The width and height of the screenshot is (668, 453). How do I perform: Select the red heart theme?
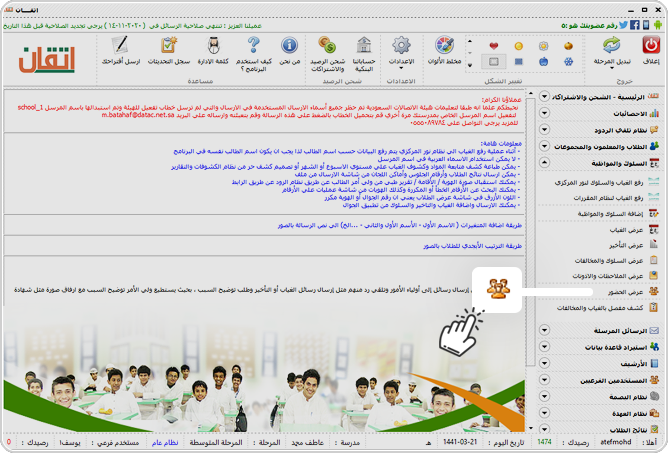point(493,46)
